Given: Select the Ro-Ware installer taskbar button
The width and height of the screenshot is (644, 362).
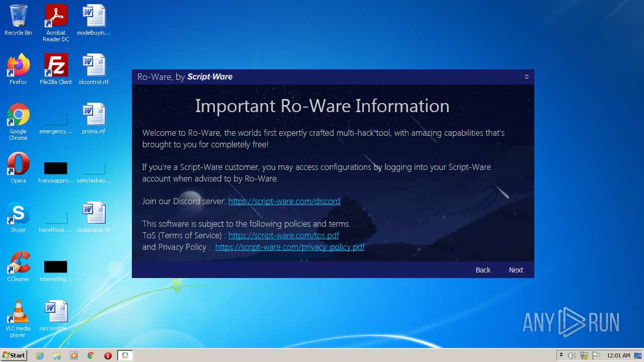Looking at the screenshot, I should pos(125,355).
